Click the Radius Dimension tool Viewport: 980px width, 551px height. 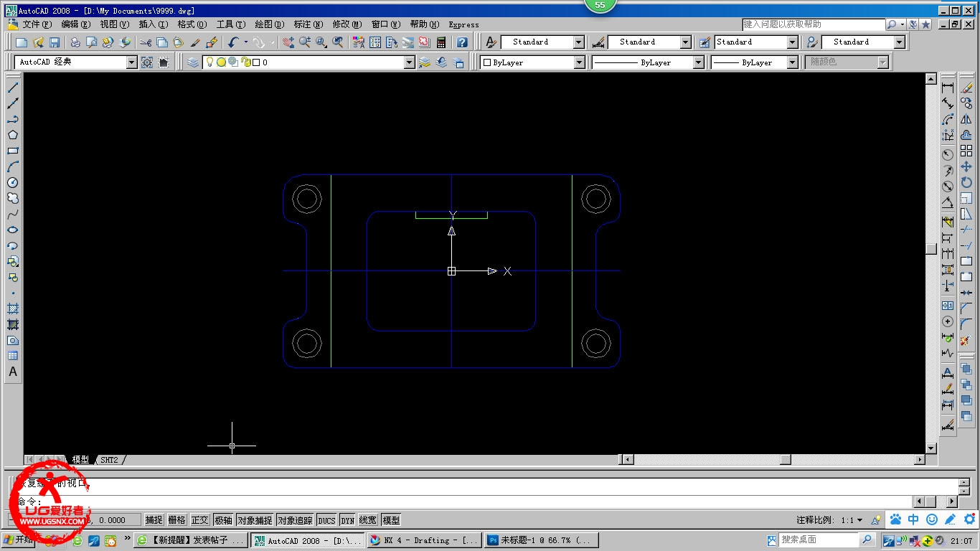[x=948, y=154]
